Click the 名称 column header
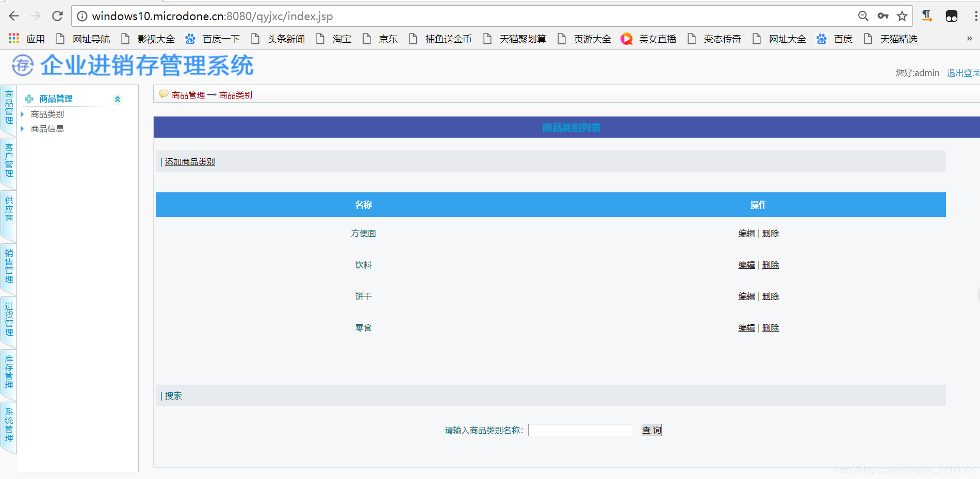The width and height of the screenshot is (980, 479). 364,205
